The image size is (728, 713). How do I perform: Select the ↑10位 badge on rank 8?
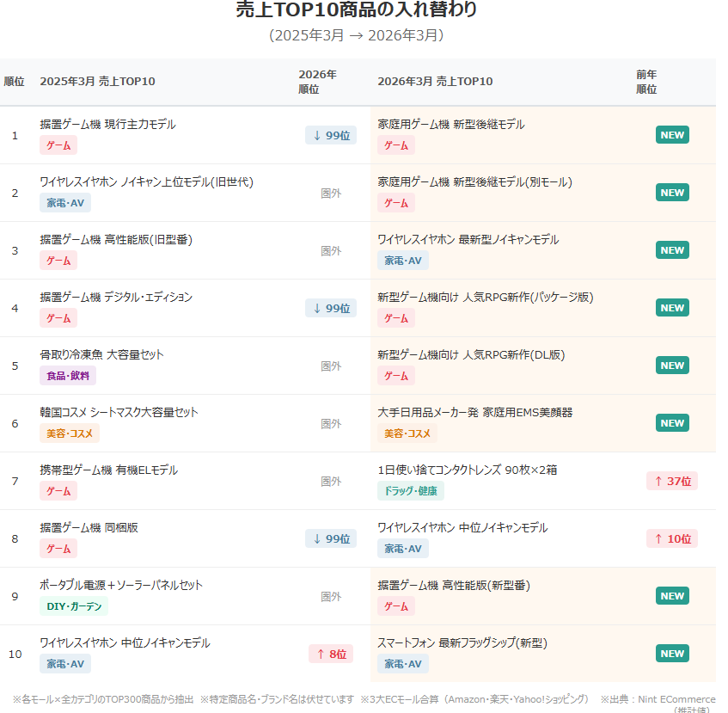[672, 538]
